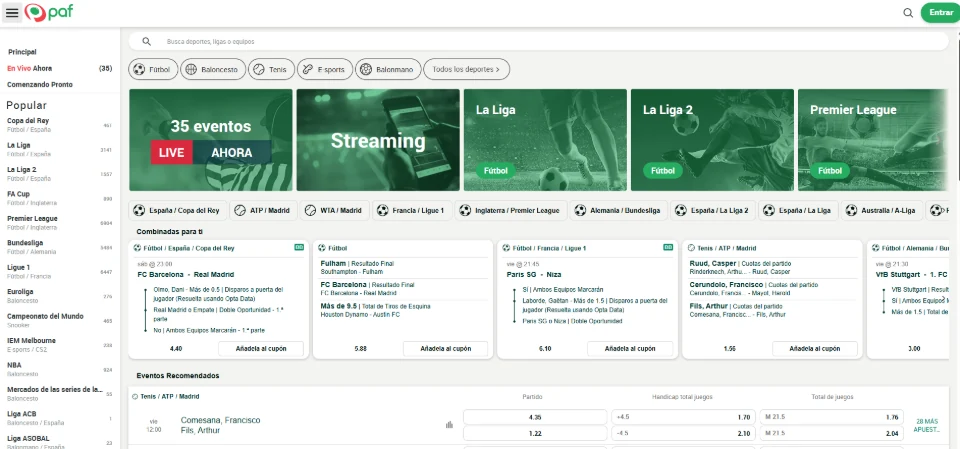Image resolution: width=960 pixels, height=449 pixels.
Task: Add 5.88 combo to coupon
Action: click(446, 349)
